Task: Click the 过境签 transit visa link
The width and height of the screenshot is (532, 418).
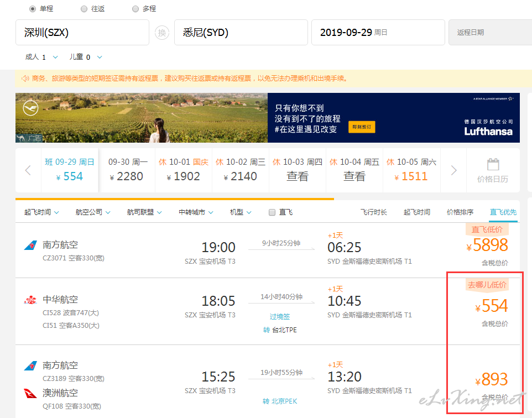Action: (280, 317)
